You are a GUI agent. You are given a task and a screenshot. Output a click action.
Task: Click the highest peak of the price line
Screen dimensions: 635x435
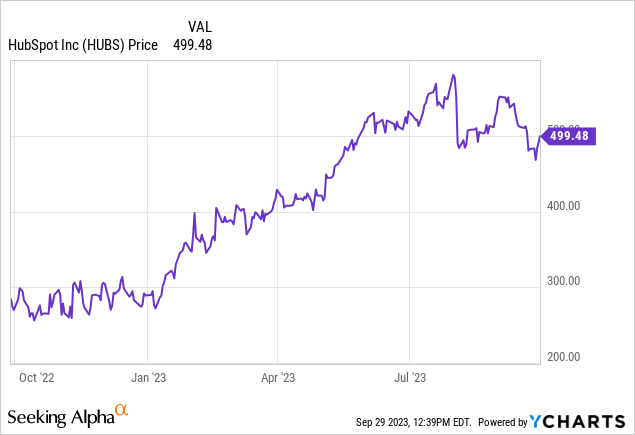454,75
